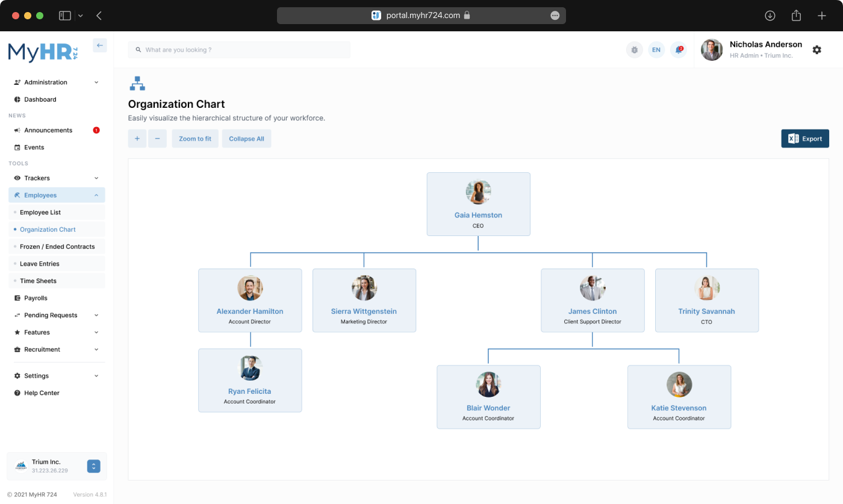Click the '© 2021 MyHR 724' footer text

point(32,494)
